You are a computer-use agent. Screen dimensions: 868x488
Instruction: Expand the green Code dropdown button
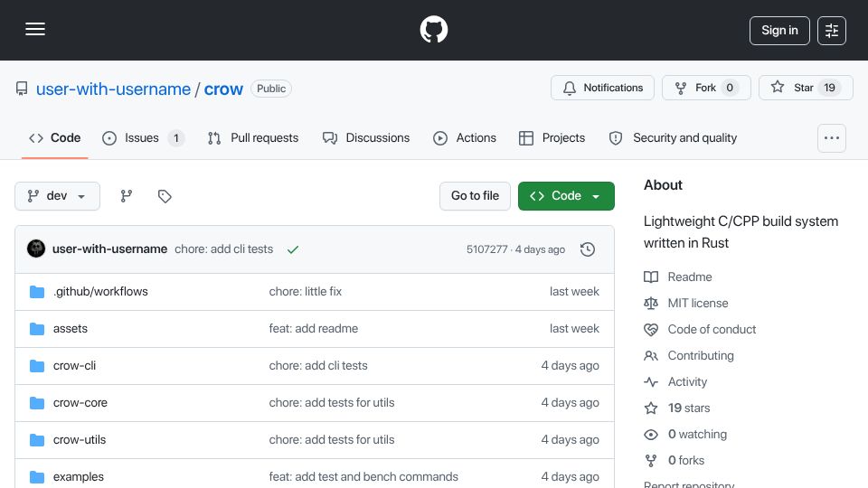point(566,196)
